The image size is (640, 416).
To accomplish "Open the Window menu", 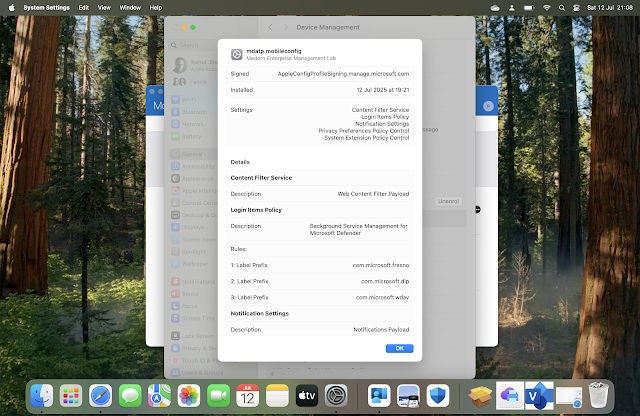I will (x=130, y=7).
